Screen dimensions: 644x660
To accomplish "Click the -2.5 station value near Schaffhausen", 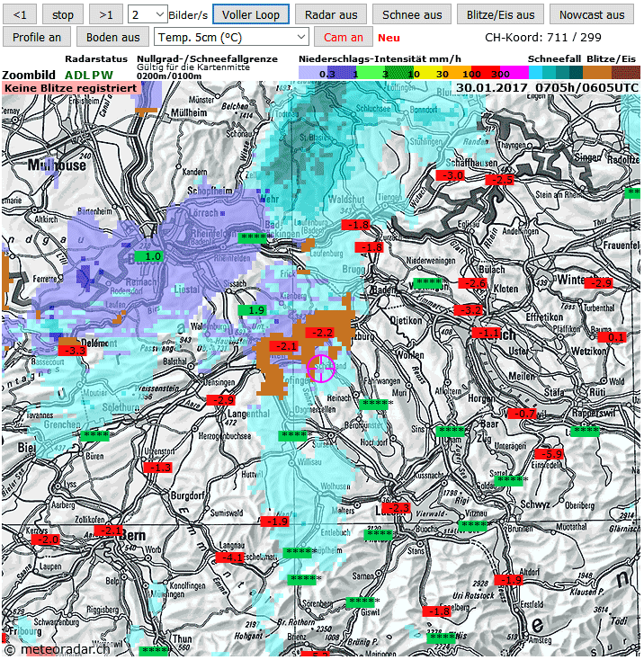I will [499, 180].
